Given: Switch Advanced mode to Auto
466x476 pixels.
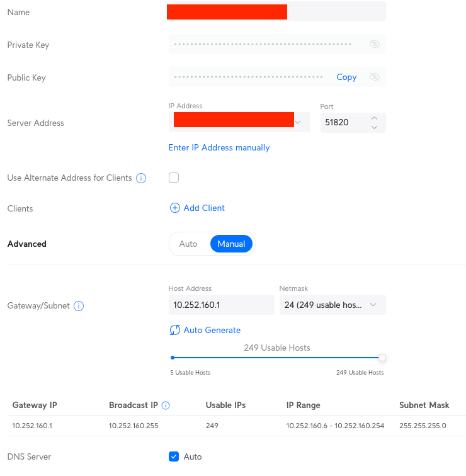Looking at the screenshot, I should 188,244.
